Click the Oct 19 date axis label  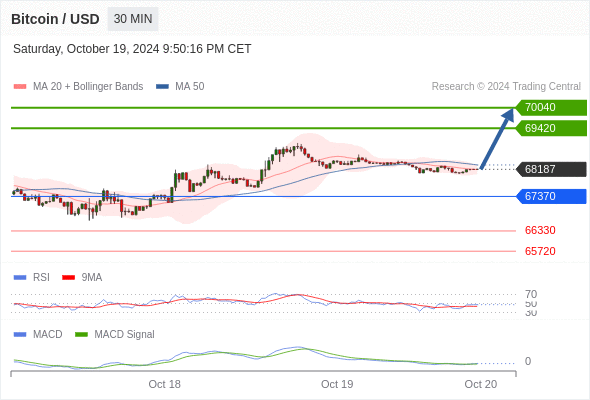pyautogui.click(x=337, y=384)
